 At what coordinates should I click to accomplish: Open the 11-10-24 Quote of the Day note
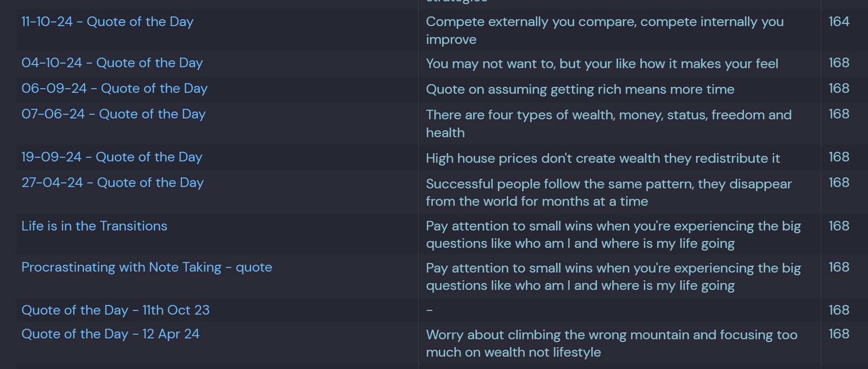108,22
